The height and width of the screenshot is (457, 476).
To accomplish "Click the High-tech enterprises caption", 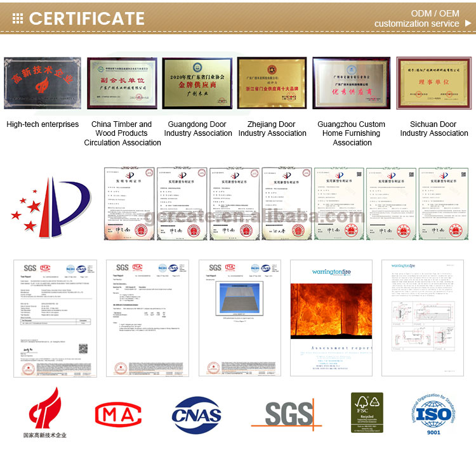I will pyautogui.click(x=43, y=124).
